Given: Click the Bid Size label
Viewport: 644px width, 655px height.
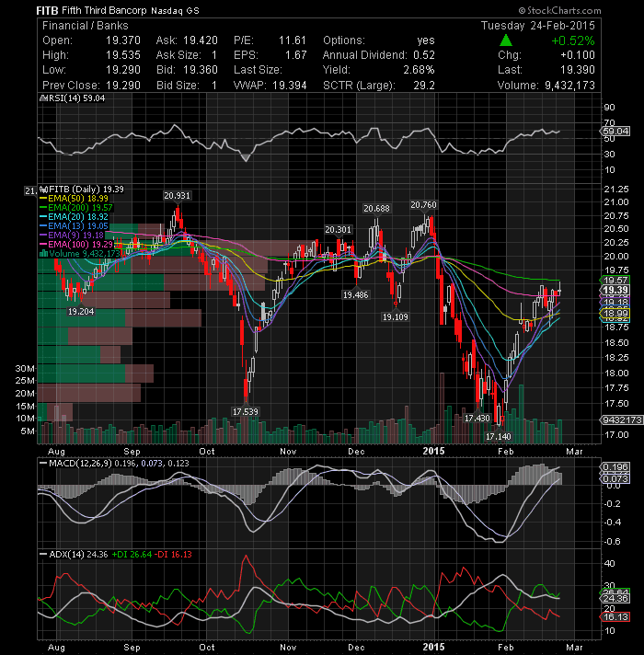Looking at the screenshot, I should click(178, 86).
